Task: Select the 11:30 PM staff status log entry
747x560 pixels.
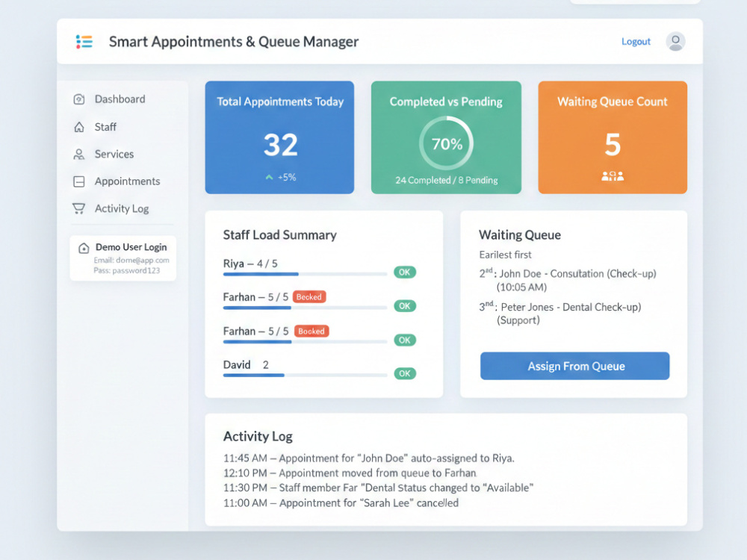Action: [x=378, y=488]
